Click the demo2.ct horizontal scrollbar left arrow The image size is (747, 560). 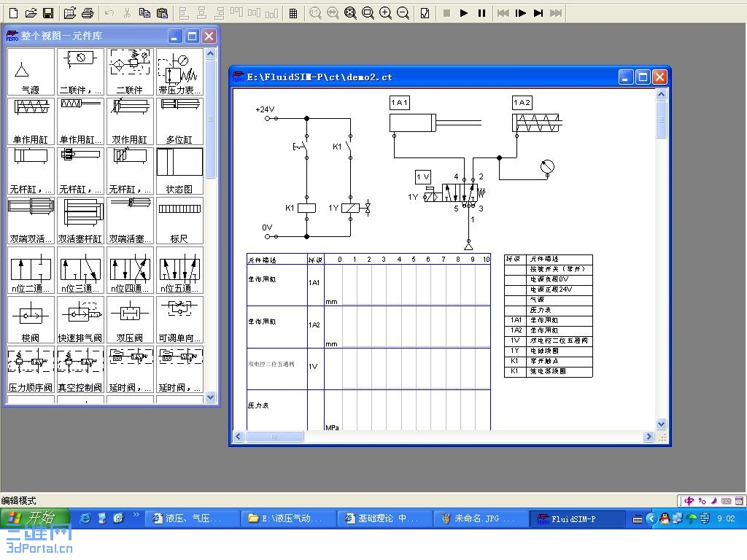[239, 436]
